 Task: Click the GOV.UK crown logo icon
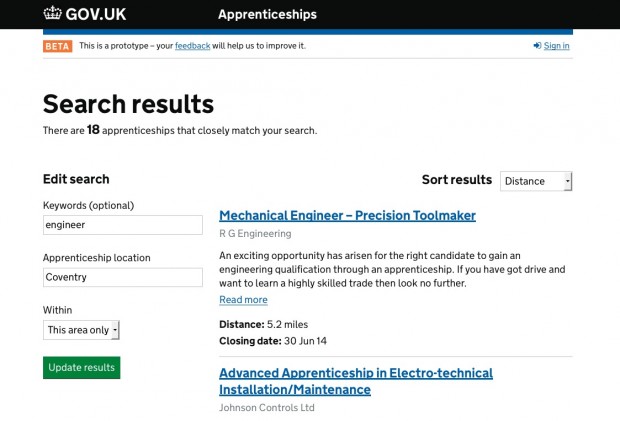point(52,13)
